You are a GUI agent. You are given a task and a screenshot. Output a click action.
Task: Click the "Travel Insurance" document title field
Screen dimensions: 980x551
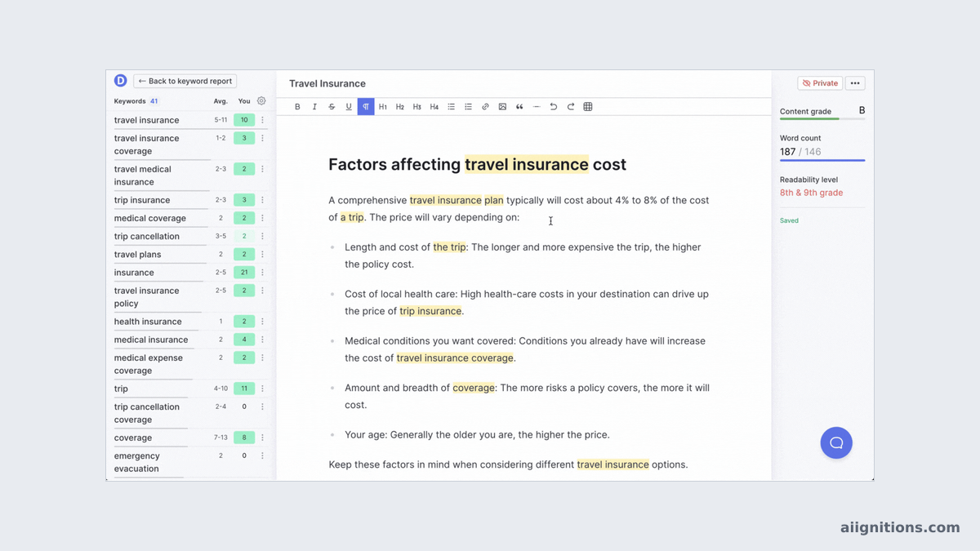pyautogui.click(x=327, y=83)
